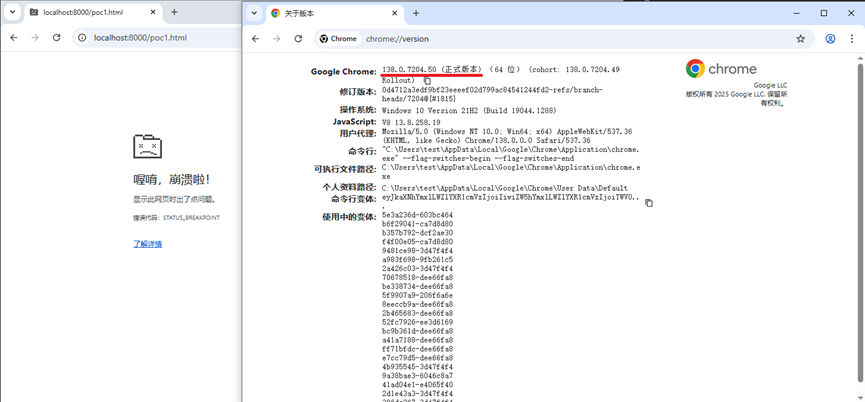This screenshot has height=402, width=865.
Task: Click the V8 13.8.258.19 text
Action: pos(411,122)
